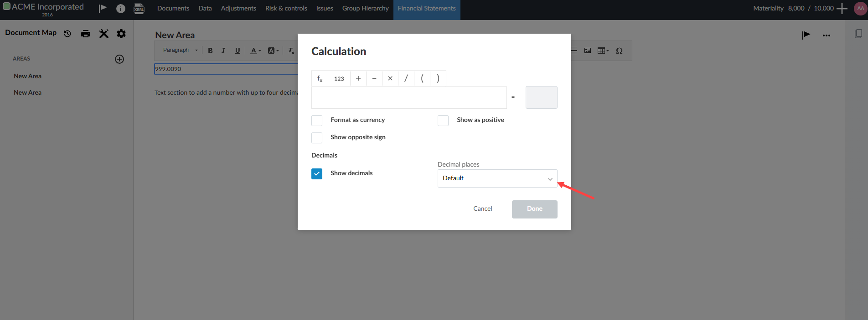Screen dimensions: 868x320
Task: Click the fx function icon in calculator
Action: coord(320,78)
